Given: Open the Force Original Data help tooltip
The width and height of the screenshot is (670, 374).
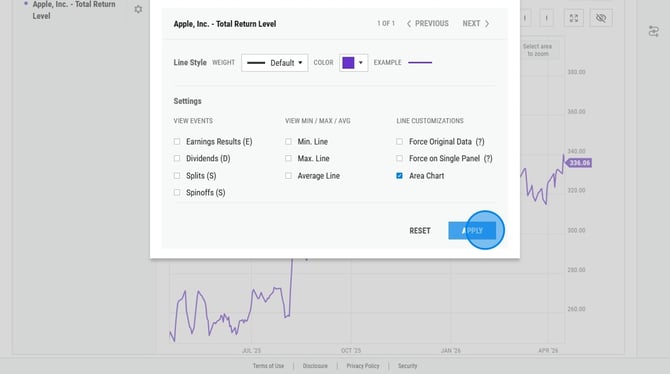Looking at the screenshot, I should 480,141.
